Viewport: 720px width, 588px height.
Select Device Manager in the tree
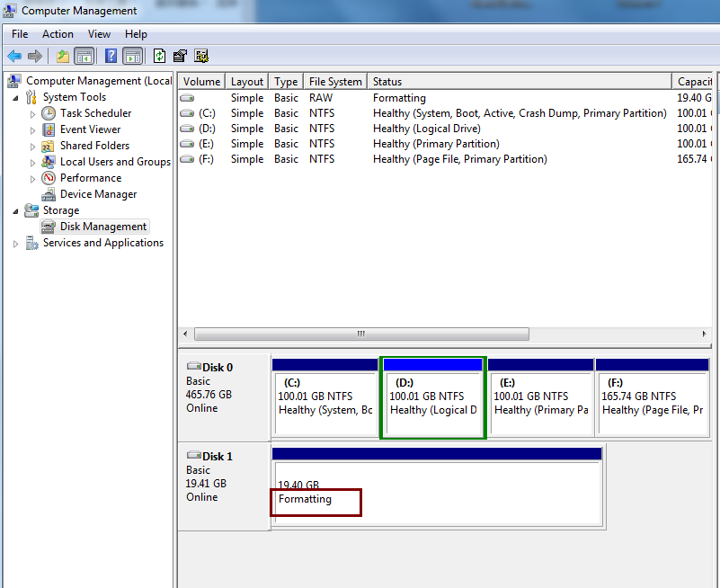click(x=98, y=194)
